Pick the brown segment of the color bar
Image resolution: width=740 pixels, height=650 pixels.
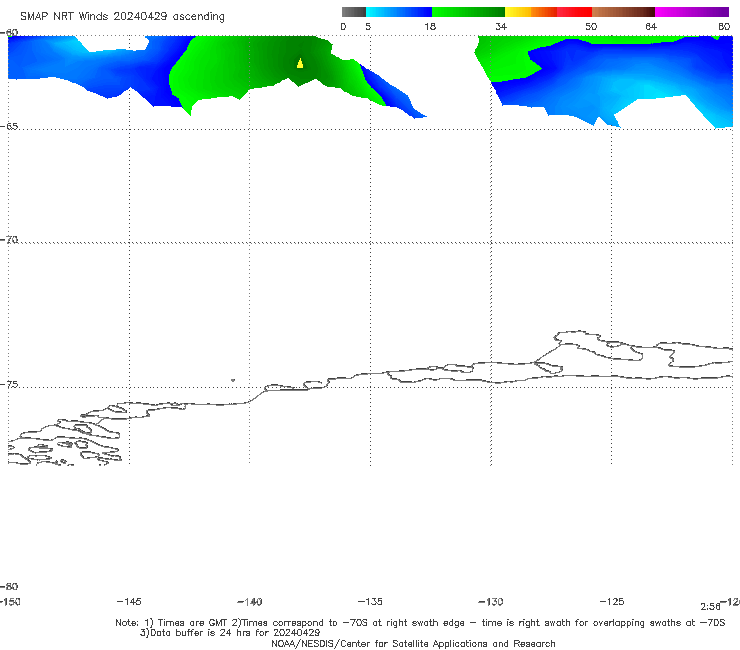point(623,12)
